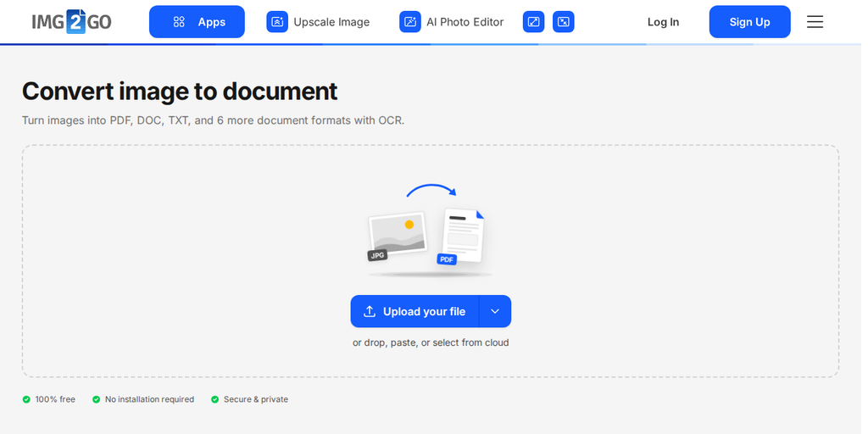Click the subtitle mentioning PDF, DOC, TXT formats
The width and height of the screenshot is (868, 434).
214,120
